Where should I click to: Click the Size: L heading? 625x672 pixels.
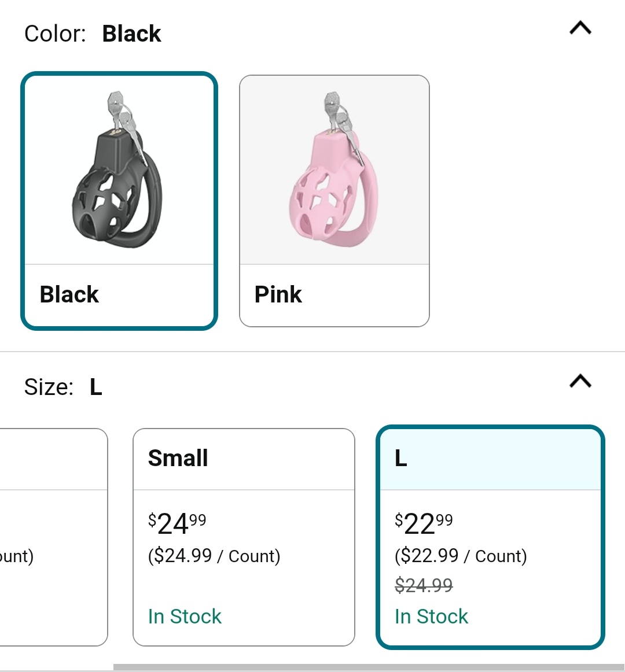pos(63,387)
